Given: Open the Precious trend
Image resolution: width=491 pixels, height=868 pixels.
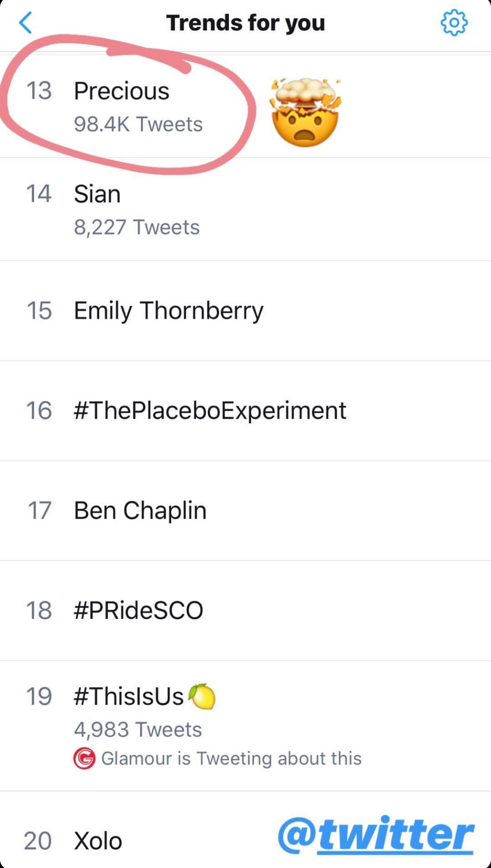Looking at the screenshot, I should tap(245, 106).
